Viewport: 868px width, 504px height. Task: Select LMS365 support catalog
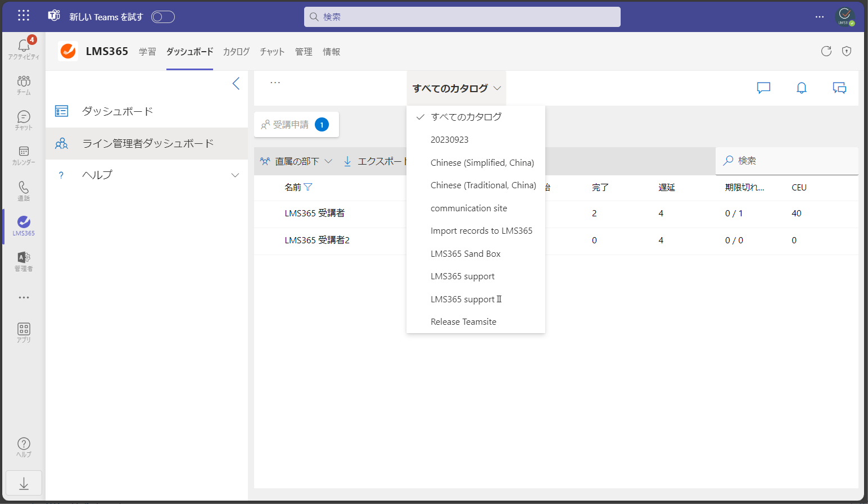[476, 276]
